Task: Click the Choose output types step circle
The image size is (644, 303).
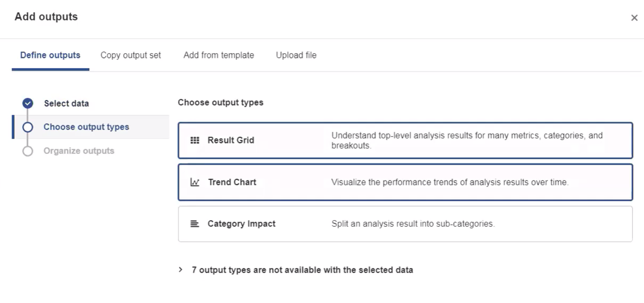Action: [28, 127]
